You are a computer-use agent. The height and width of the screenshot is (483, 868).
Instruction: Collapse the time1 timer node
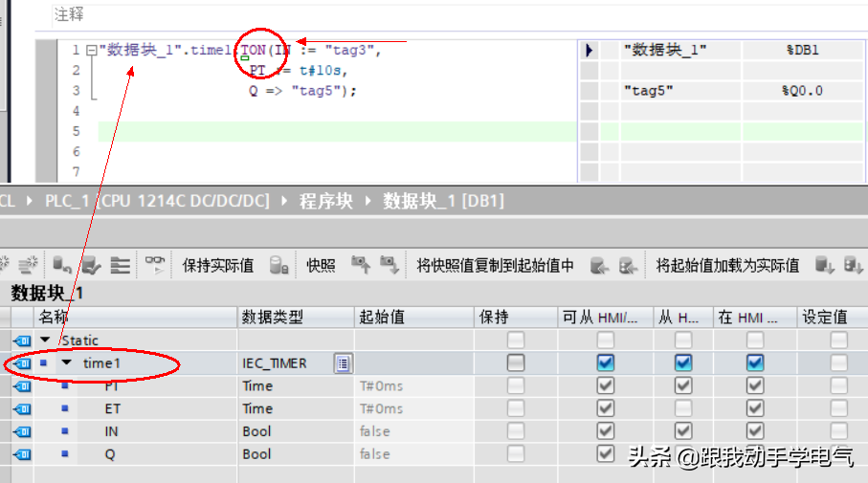(67, 363)
